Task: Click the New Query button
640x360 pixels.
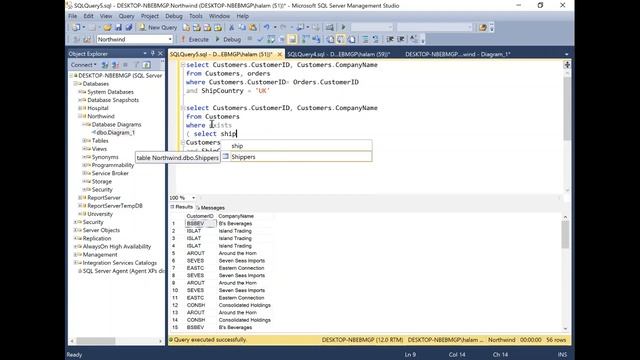Action: pyautogui.click(x=158, y=27)
